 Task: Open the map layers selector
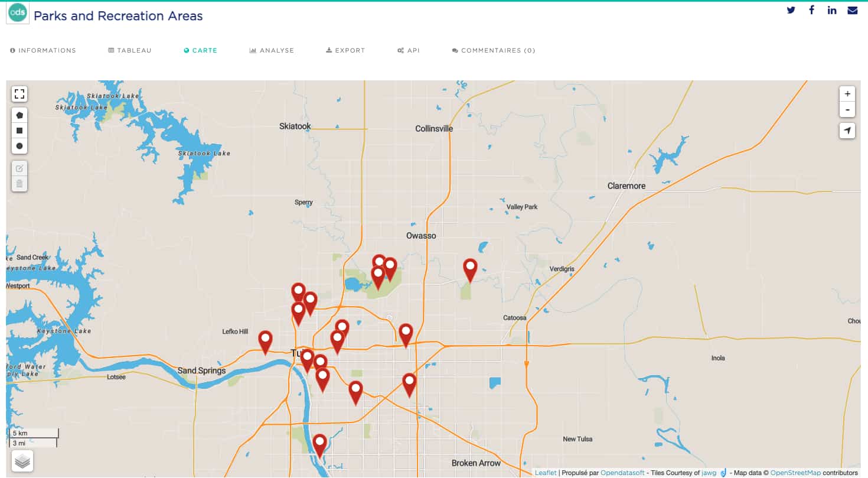pos(22,461)
